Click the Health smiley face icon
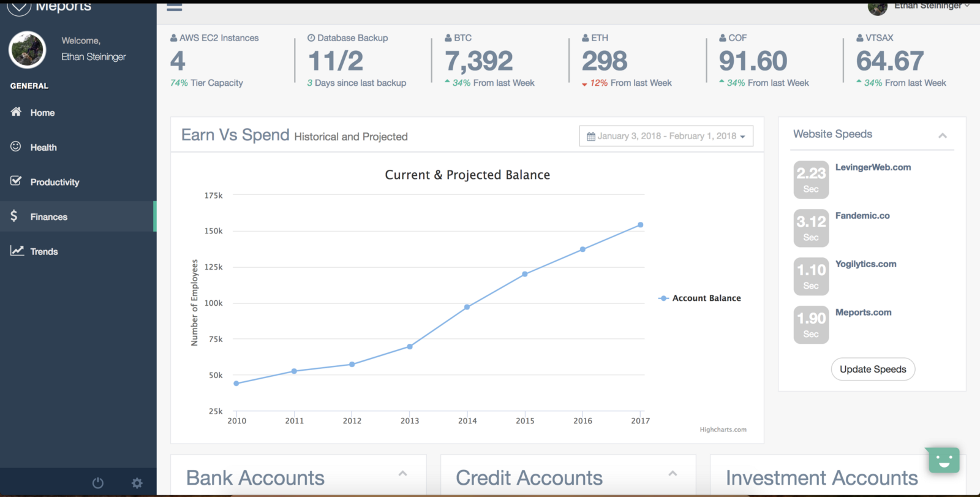The height and width of the screenshot is (497, 980). (x=16, y=146)
